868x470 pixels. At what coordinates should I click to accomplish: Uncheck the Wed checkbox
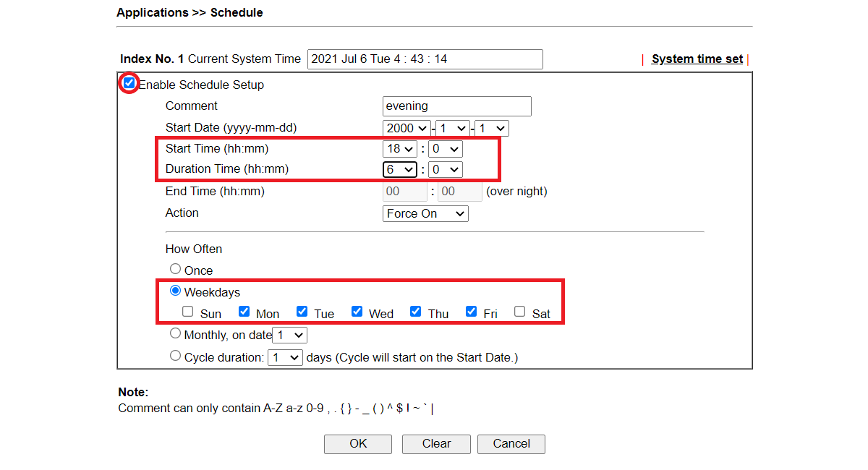(x=357, y=312)
